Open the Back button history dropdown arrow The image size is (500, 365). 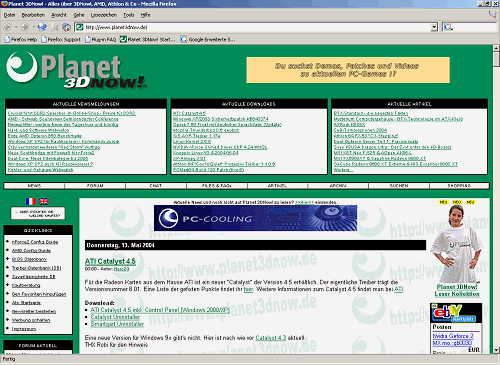pos(16,27)
